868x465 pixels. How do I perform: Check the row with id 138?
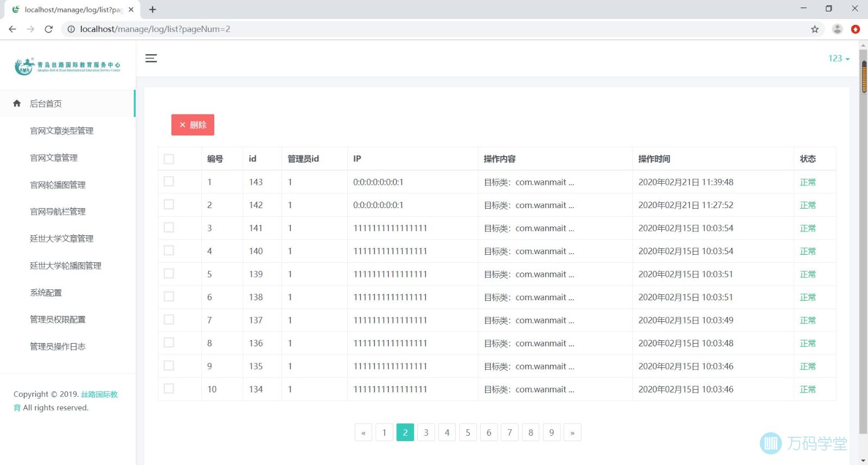click(169, 296)
